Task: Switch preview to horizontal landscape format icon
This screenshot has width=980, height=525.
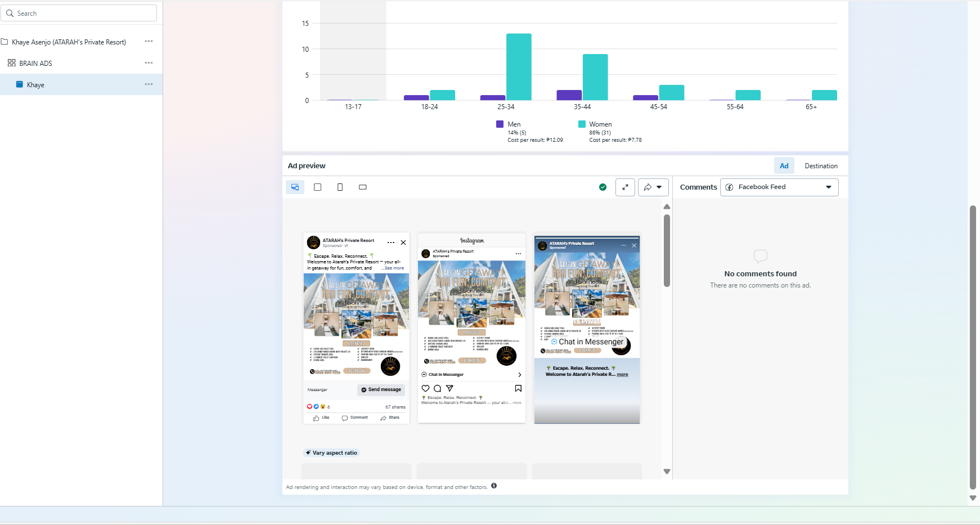Action: click(x=363, y=187)
